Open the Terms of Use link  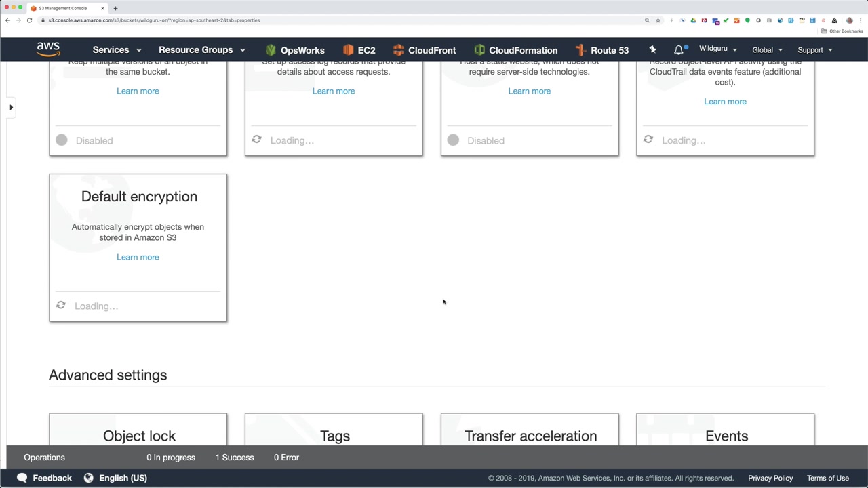coord(828,478)
